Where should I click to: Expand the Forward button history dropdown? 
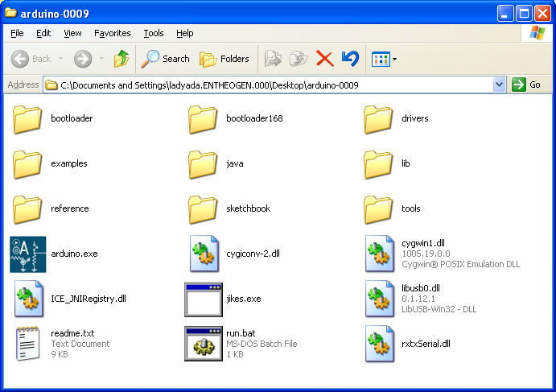[101, 59]
